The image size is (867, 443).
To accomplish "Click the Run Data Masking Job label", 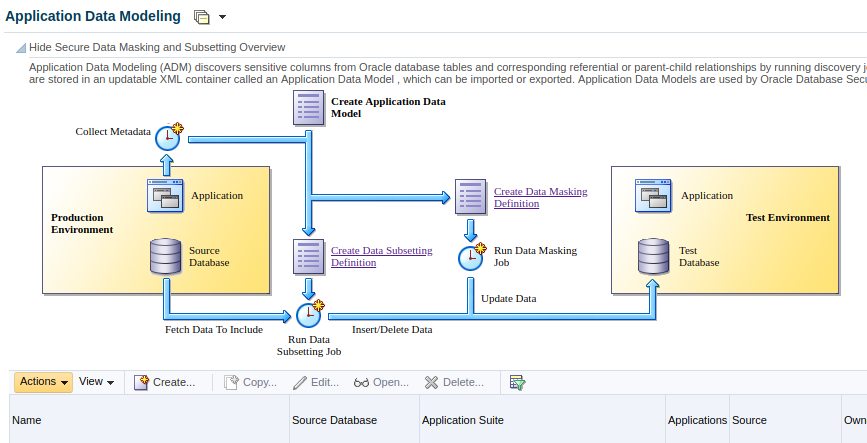I will tap(535, 257).
